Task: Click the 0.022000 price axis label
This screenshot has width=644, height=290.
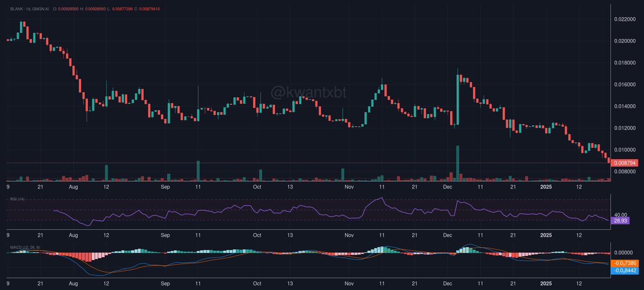Action: [625, 19]
